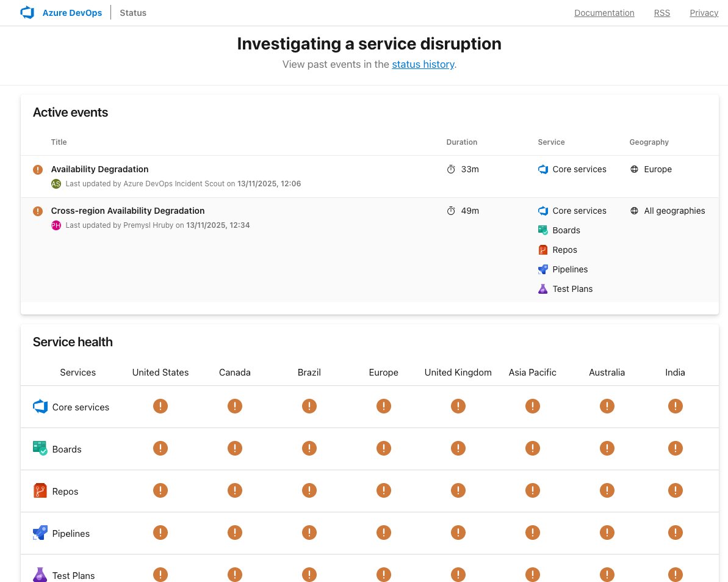
Task: Click the Cross-region Availability Degradation warning icon
Action: (38, 211)
